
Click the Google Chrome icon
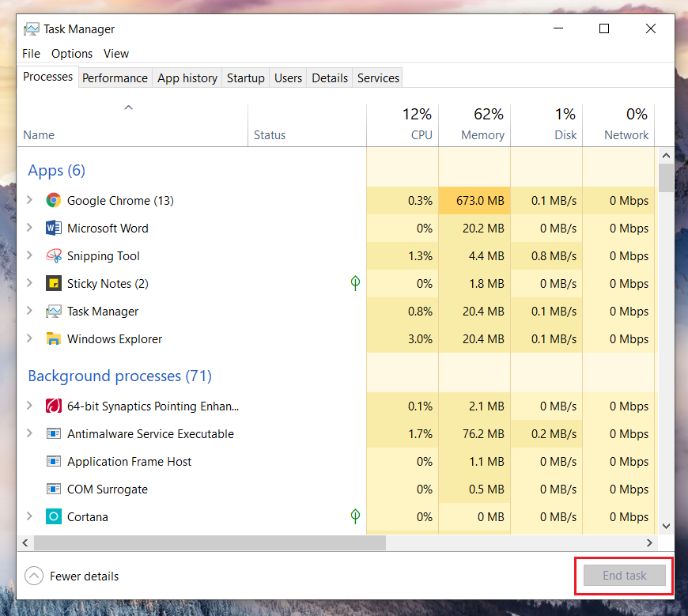pyautogui.click(x=54, y=201)
